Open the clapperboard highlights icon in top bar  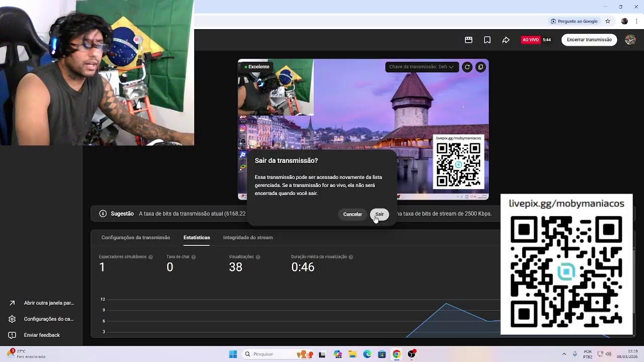pyautogui.click(x=468, y=40)
